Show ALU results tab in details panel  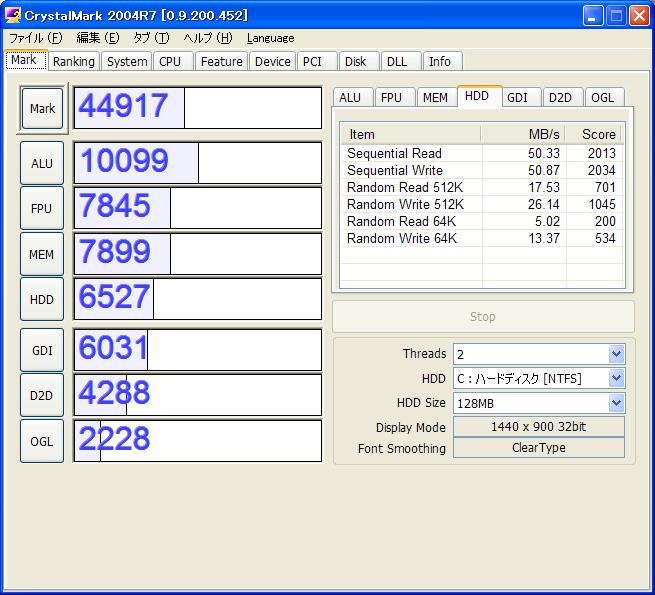point(353,97)
